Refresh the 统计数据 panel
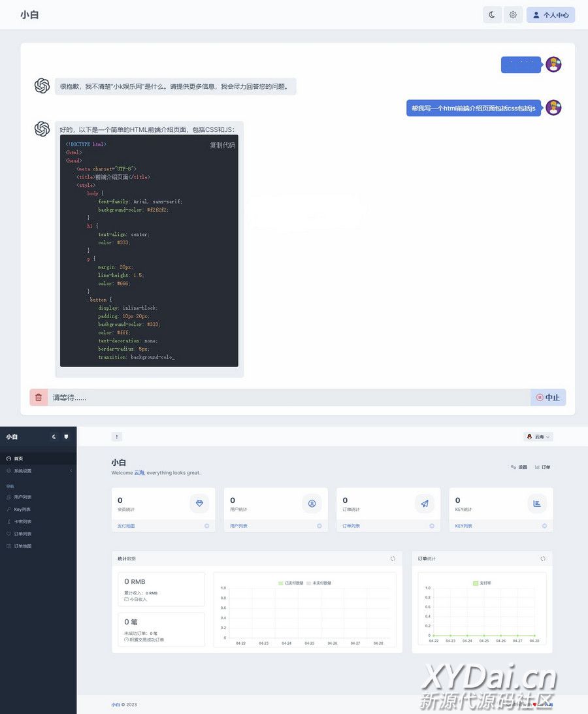Image resolution: width=588 pixels, height=714 pixels. (393, 559)
